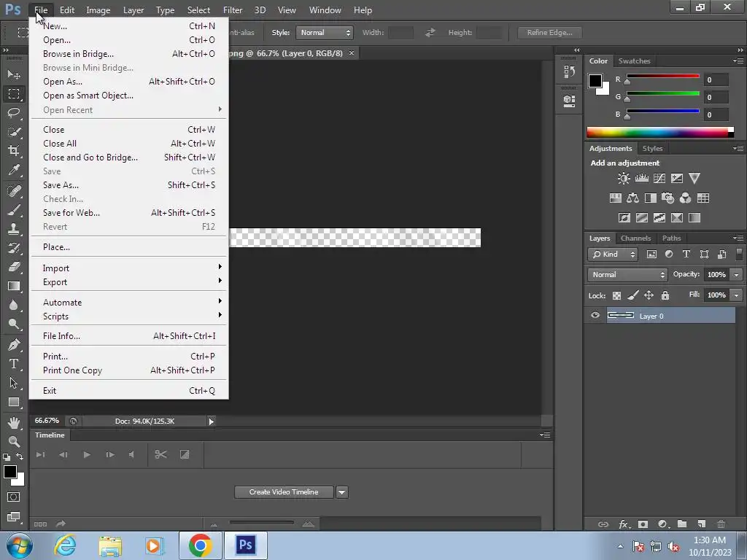
Task: Toggle lock image pixels brush icon
Action: coord(632,295)
